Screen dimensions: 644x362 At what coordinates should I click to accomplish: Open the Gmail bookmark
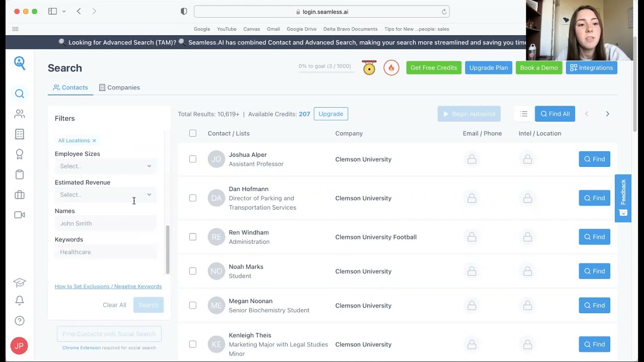click(273, 29)
